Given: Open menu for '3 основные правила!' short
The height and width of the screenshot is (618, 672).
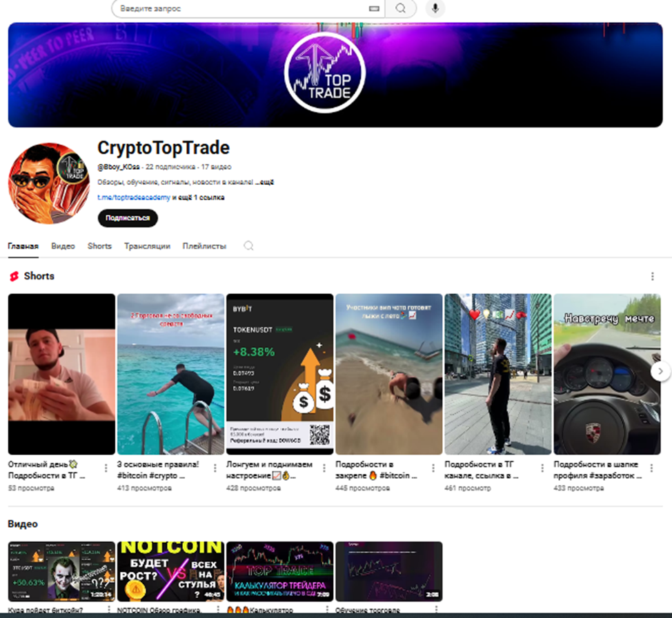Looking at the screenshot, I should point(215,468).
